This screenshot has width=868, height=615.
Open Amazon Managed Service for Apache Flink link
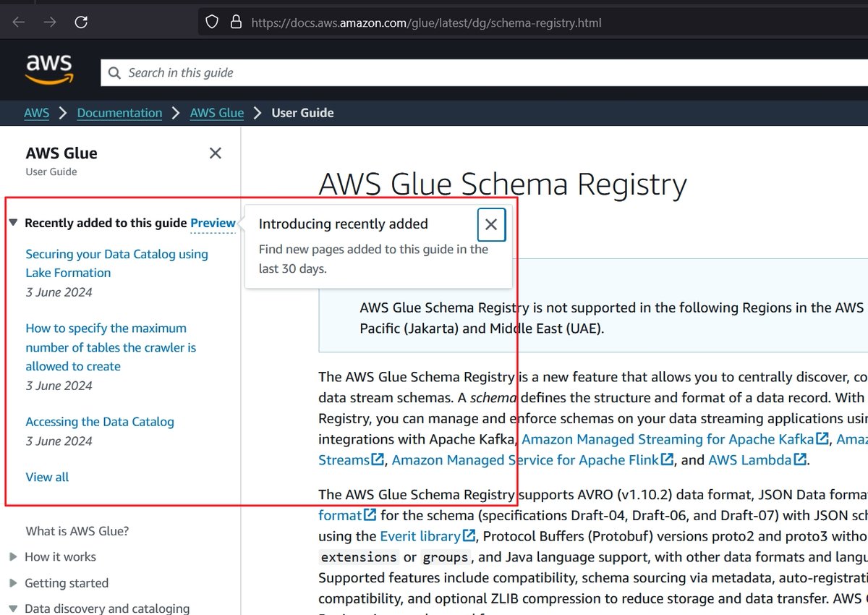(533, 460)
